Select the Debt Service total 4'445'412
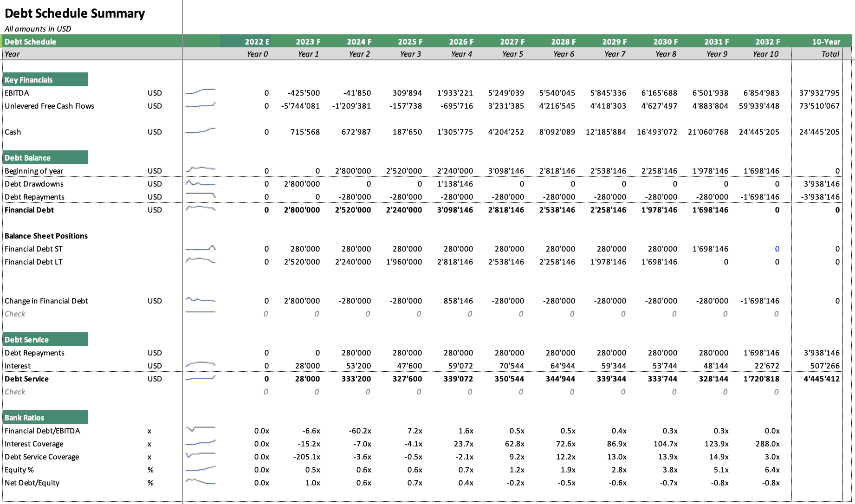 pyautogui.click(x=822, y=379)
